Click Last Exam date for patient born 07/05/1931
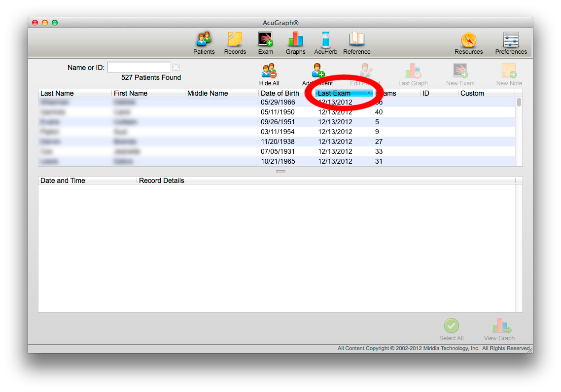 335,151
